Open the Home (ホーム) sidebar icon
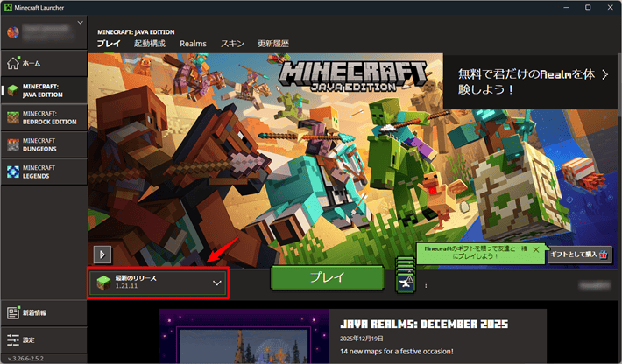The height and width of the screenshot is (364, 622). [x=12, y=63]
